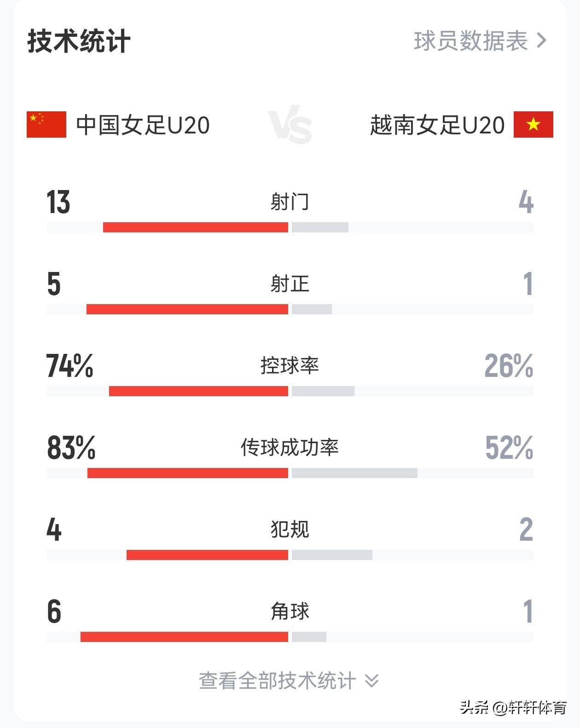The image size is (580, 728).
Task: Click the gray 传球成功率 bar for Vietnam
Action: [x=354, y=473]
